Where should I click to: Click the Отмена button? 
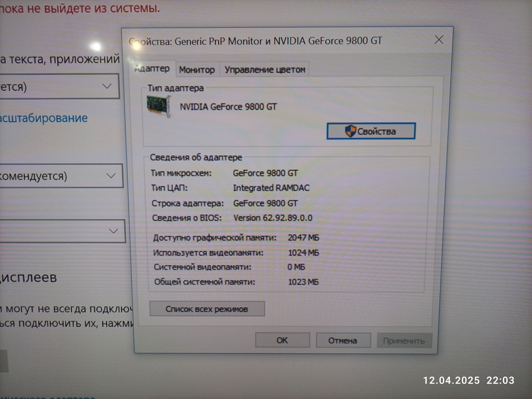pyautogui.click(x=343, y=340)
